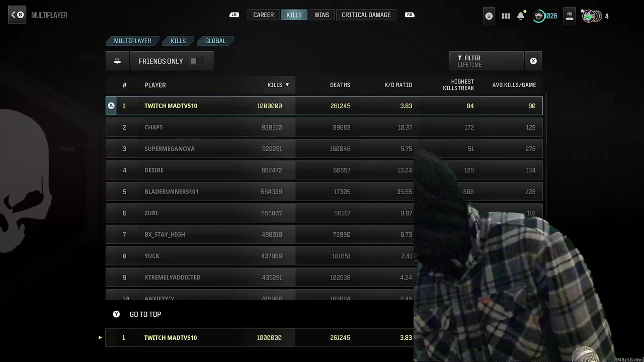Image resolution: width=644 pixels, height=362 pixels.
Task: Go back using the B arrow button
Action: (x=17, y=15)
